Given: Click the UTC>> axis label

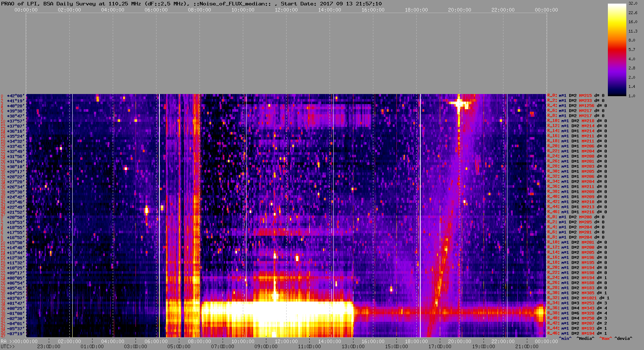Looking at the screenshot, I should [x=8, y=346].
